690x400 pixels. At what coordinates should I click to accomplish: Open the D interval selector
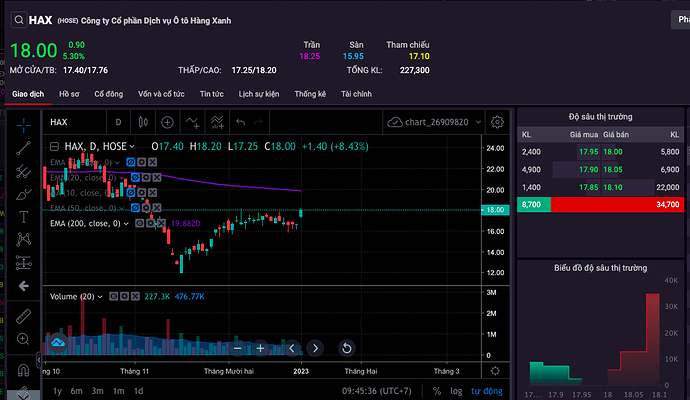[x=118, y=122]
